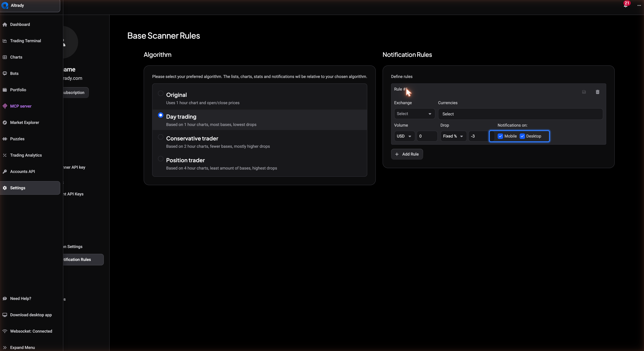
Task: Click Download desktop app monitor icon
Action: pos(5,315)
